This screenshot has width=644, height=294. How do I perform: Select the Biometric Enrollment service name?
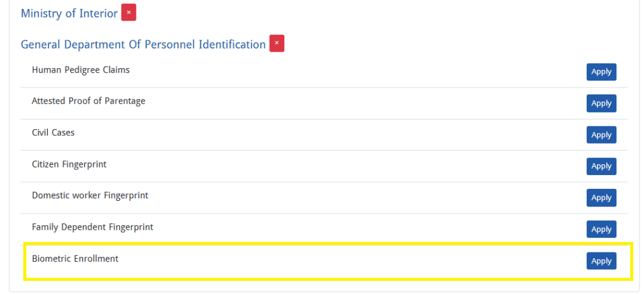point(75,259)
